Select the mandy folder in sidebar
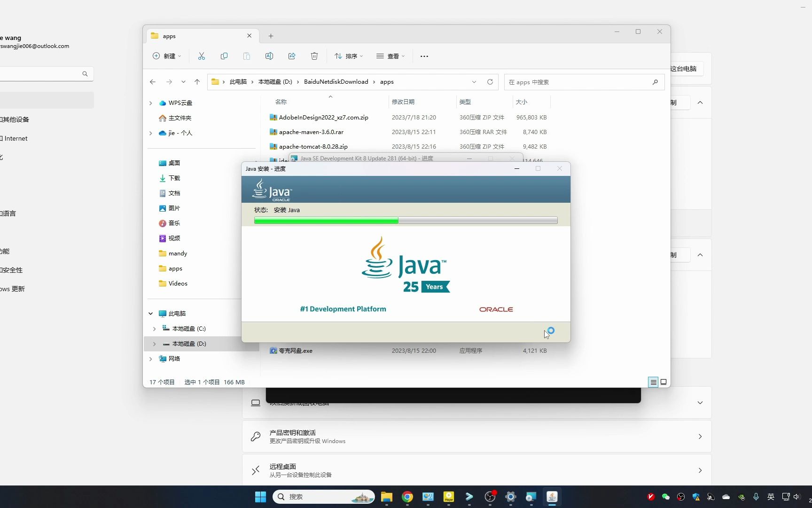This screenshot has width=812, height=508. coord(178,254)
